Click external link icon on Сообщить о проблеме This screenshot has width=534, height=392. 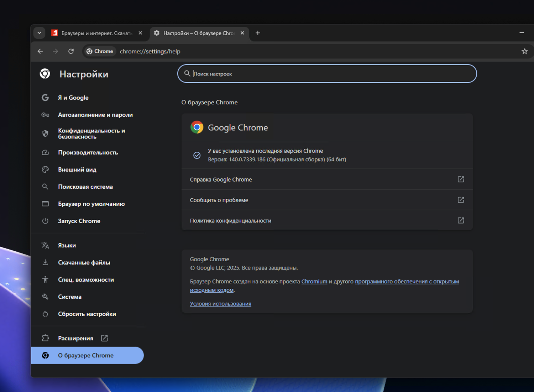point(461,200)
